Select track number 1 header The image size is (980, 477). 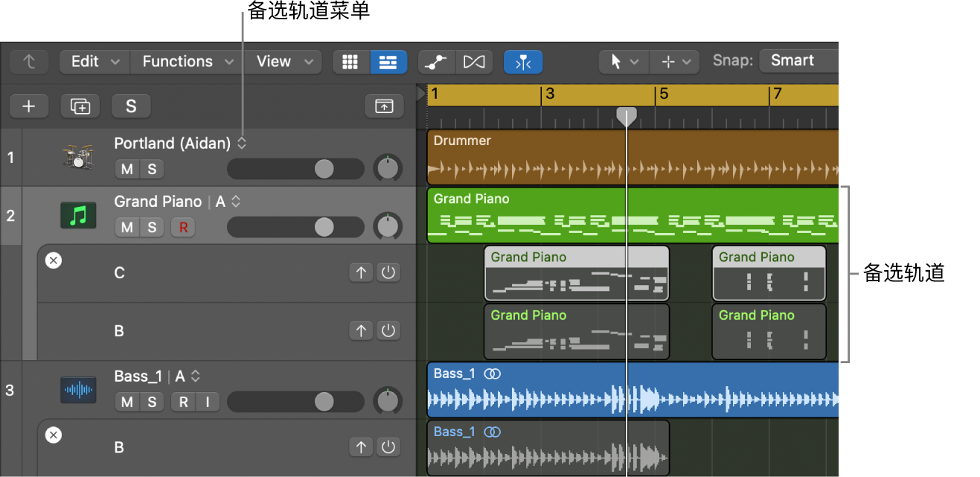coord(11,157)
